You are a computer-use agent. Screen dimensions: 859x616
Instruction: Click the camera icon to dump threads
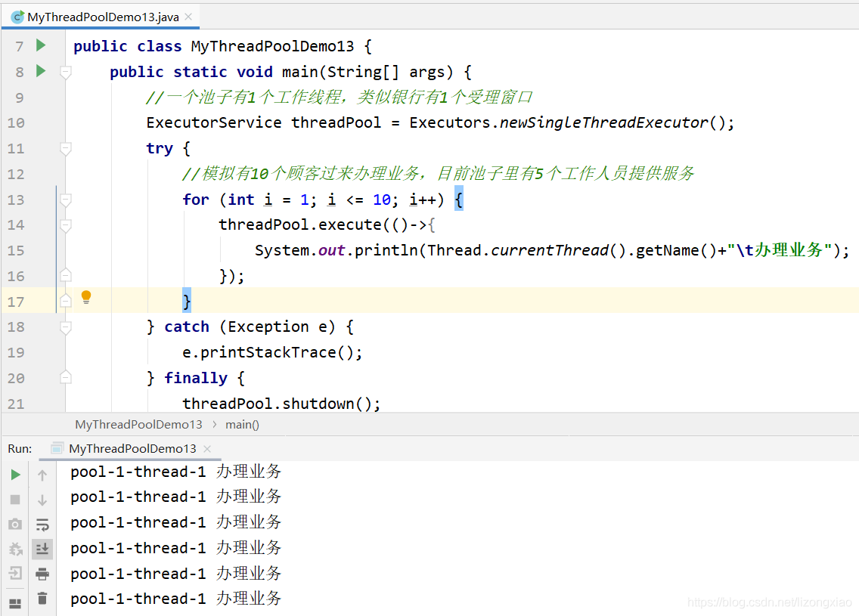click(15, 525)
